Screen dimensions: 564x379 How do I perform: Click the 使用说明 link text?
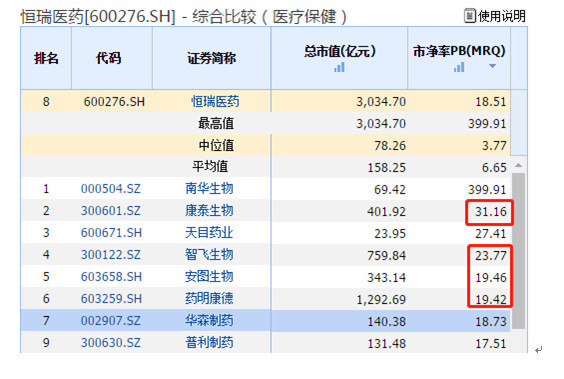tap(502, 16)
